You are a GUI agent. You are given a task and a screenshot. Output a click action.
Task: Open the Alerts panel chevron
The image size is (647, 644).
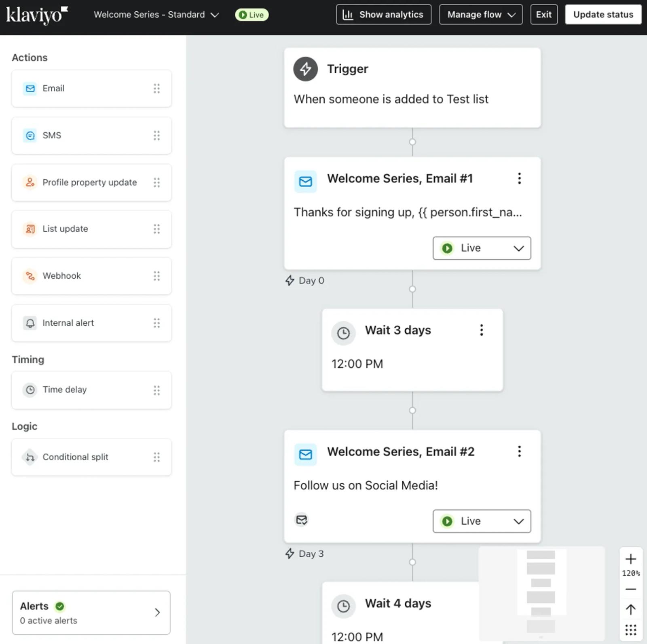coord(157,612)
